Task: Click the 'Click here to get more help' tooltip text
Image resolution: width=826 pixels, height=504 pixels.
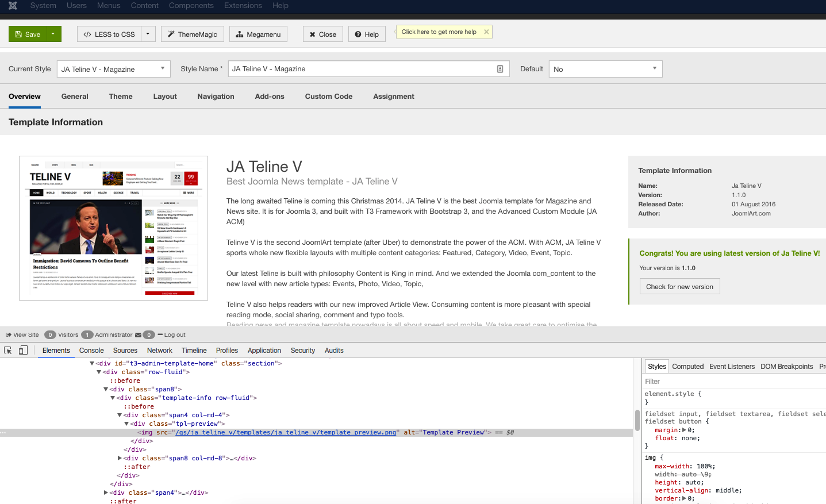Action: [439, 32]
